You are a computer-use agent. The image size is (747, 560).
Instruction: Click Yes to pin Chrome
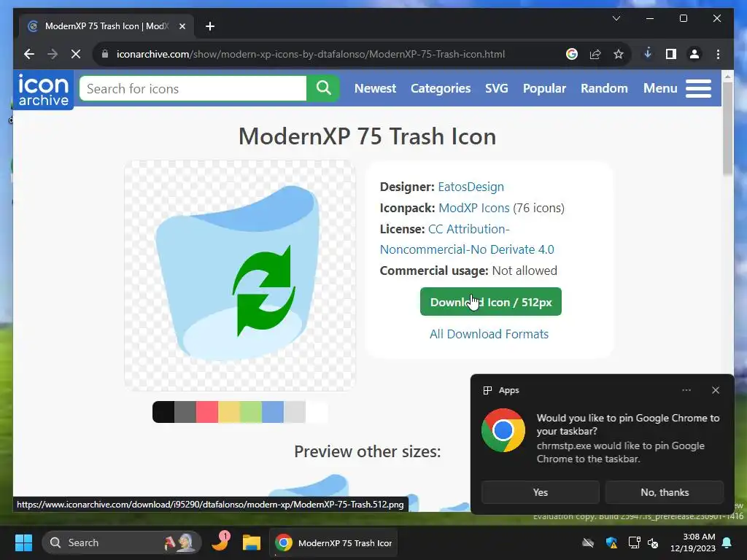pos(541,492)
